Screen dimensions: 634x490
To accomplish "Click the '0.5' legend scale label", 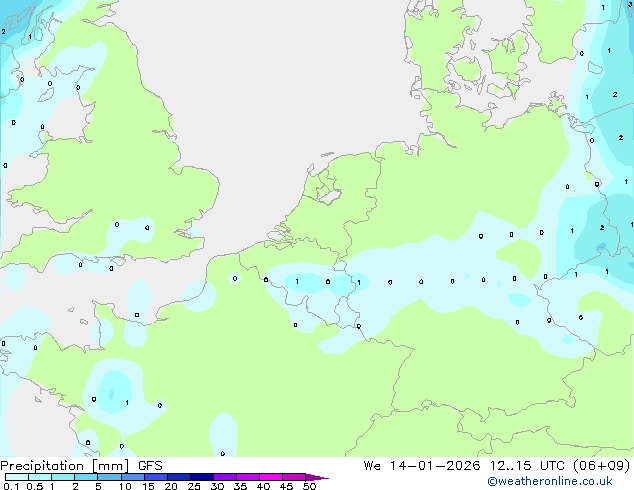I will point(34,486).
